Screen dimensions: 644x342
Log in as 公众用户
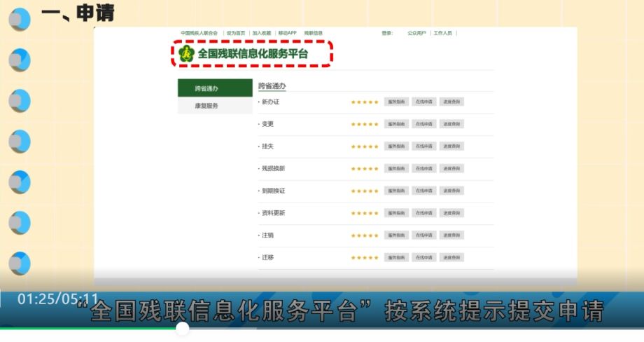click(x=416, y=33)
